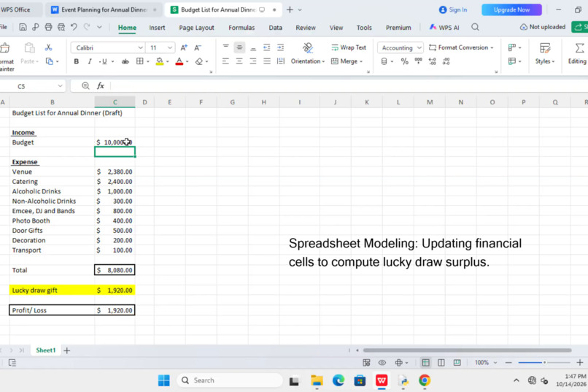Click the formula bar input
Screen dimensions: 588x392
pyautogui.click(x=349, y=86)
